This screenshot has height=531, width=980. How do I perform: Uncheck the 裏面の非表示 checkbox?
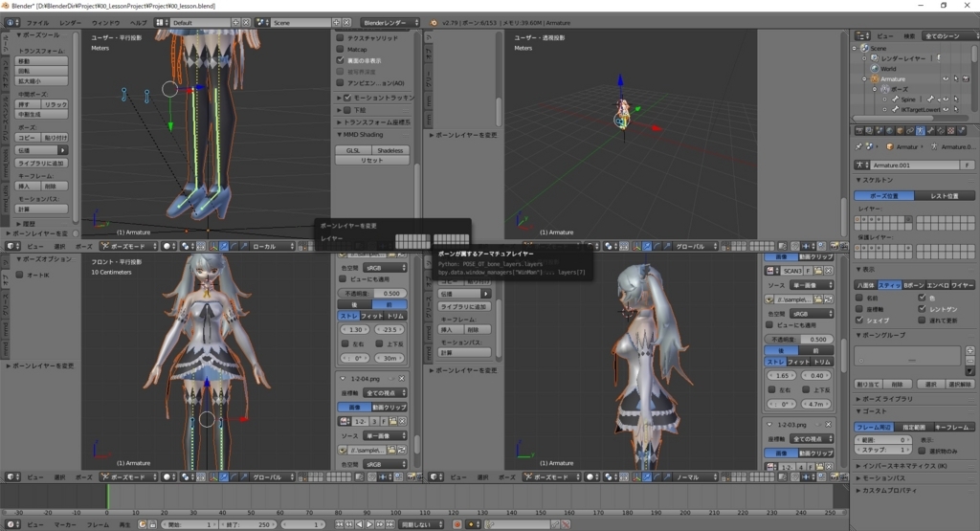(x=341, y=60)
